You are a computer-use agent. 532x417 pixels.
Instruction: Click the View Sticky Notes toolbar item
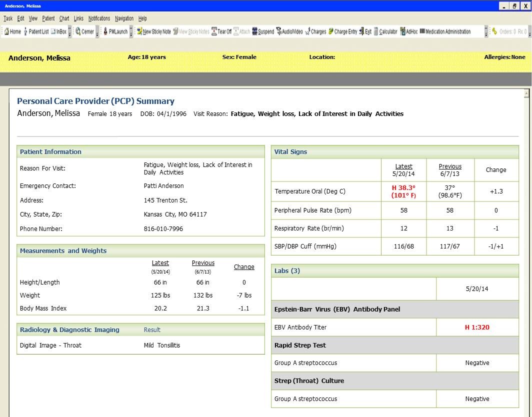coord(191,31)
